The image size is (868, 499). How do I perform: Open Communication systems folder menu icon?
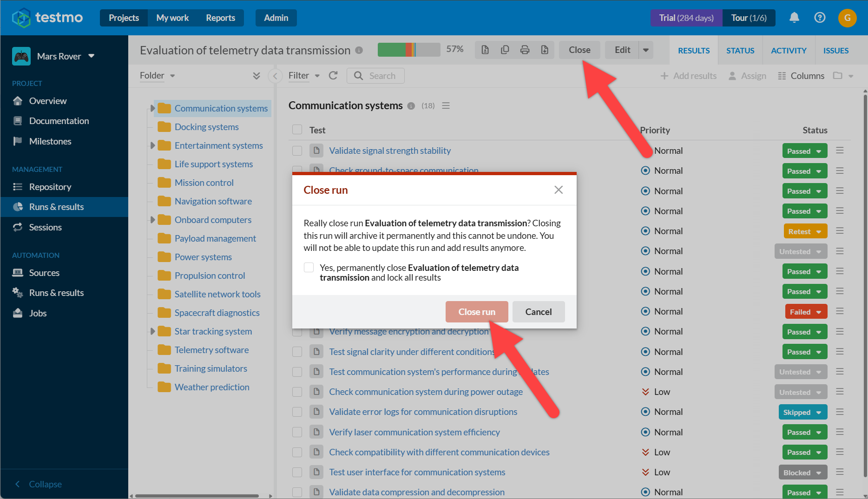(446, 106)
